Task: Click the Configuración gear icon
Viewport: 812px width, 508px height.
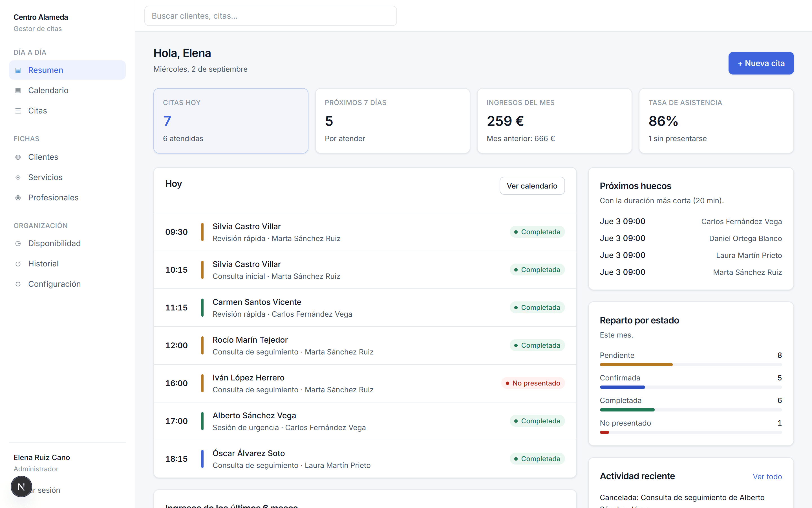Action: (x=18, y=284)
